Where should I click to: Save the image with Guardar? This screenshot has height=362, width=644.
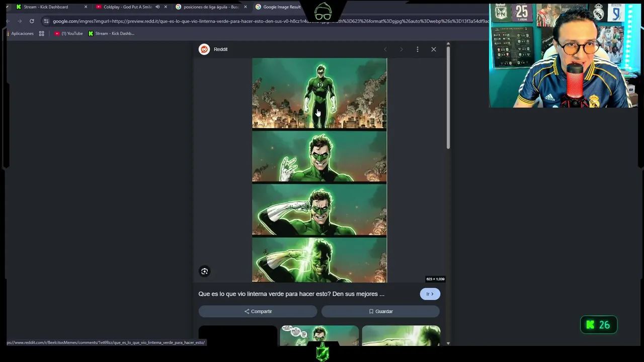pyautogui.click(x=380, y=311)
